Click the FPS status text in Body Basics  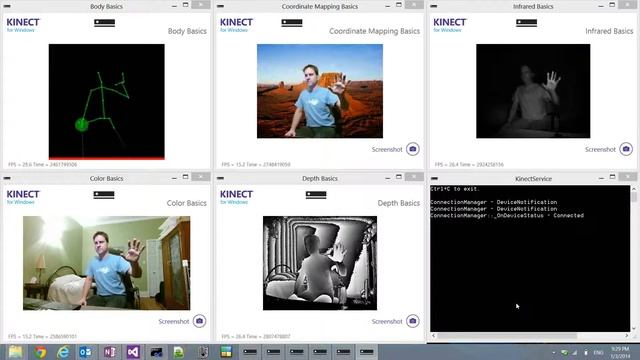[x=42, y=164]
